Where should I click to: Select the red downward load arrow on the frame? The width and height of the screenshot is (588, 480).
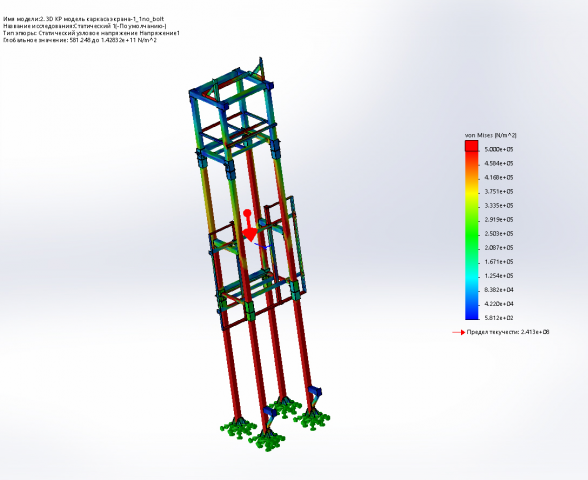tap(249, 226)
